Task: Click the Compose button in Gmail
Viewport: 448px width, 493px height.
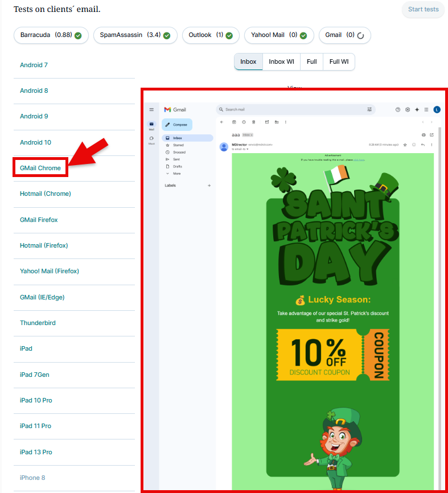Action: 177,125
